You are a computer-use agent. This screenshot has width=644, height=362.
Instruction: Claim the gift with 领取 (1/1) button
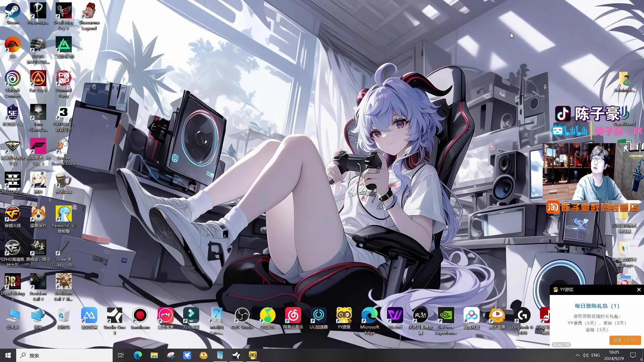[x=625, y=340]
